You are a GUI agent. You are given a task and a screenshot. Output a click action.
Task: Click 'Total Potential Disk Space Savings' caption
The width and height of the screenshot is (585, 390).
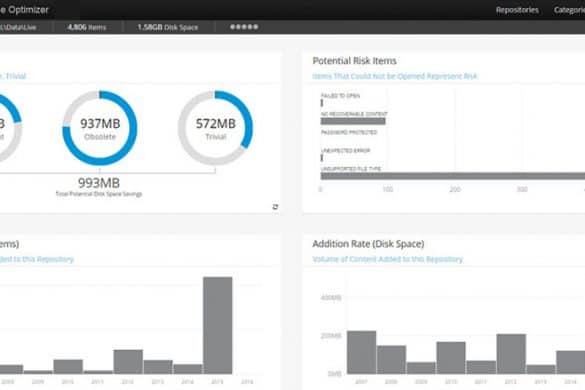click(x=99, y=194)
